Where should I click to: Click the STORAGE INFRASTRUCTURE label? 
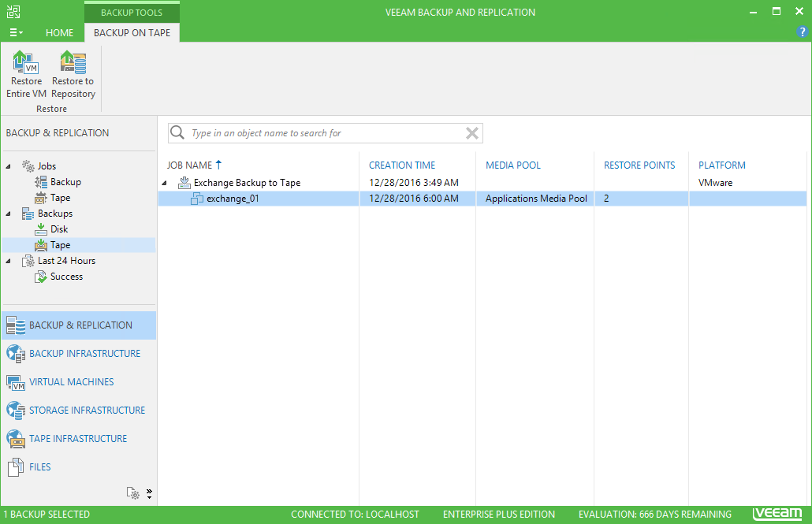point(87,410)
